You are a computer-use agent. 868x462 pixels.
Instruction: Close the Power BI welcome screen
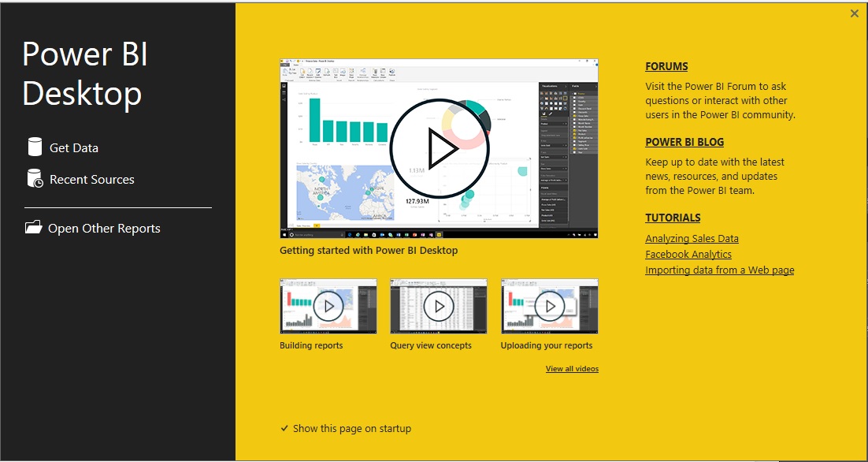(853, 13)
